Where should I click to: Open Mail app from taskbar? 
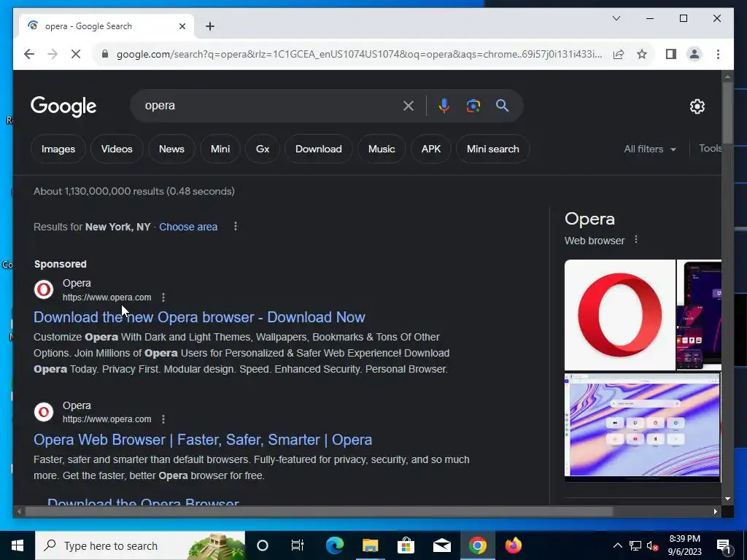pos(441,545)
